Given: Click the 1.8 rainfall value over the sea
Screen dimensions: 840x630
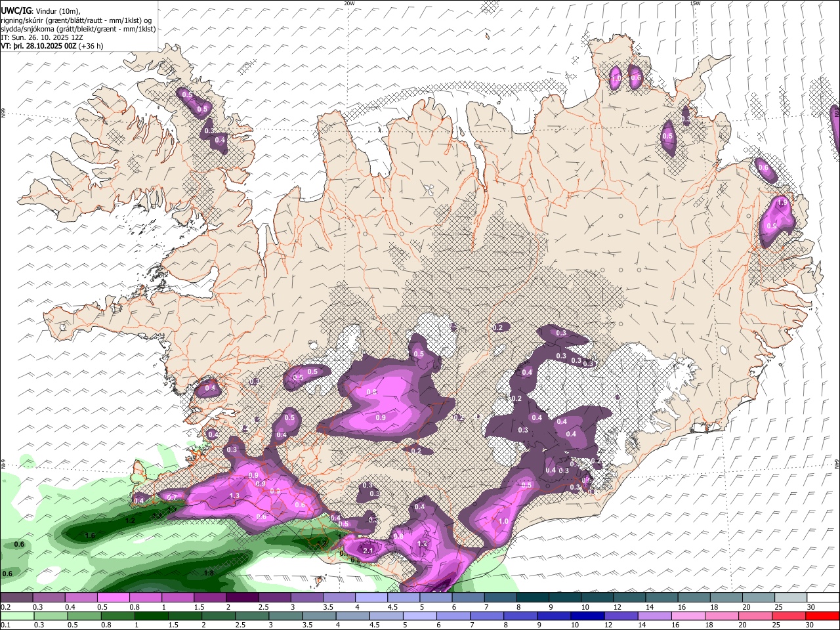Looking at the screenshot, I should [x=209, y=573].
